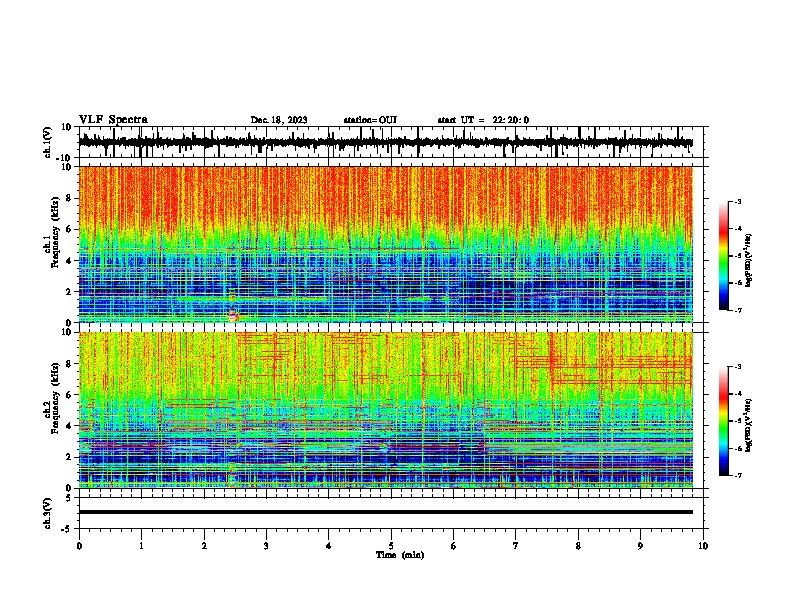Click the "-5" label on the ch.1 color bar
792x612 pixels.
pyautogui.click(x=738, y=256)
